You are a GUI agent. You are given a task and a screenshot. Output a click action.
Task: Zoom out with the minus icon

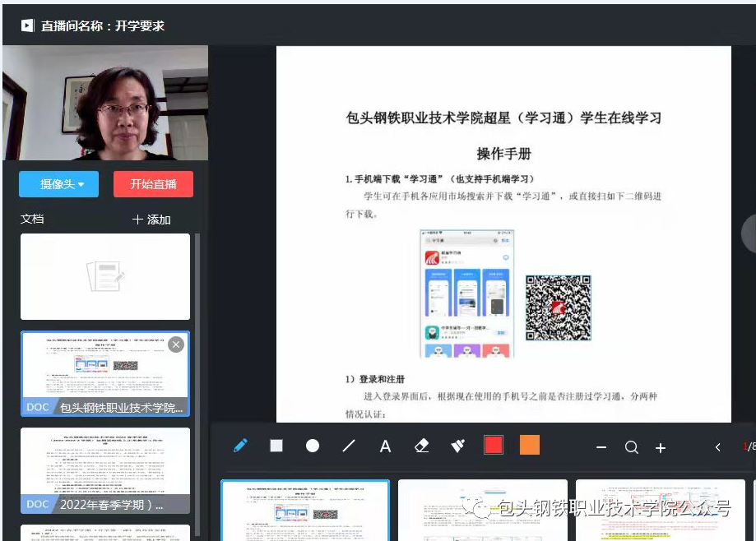[601, 447]
